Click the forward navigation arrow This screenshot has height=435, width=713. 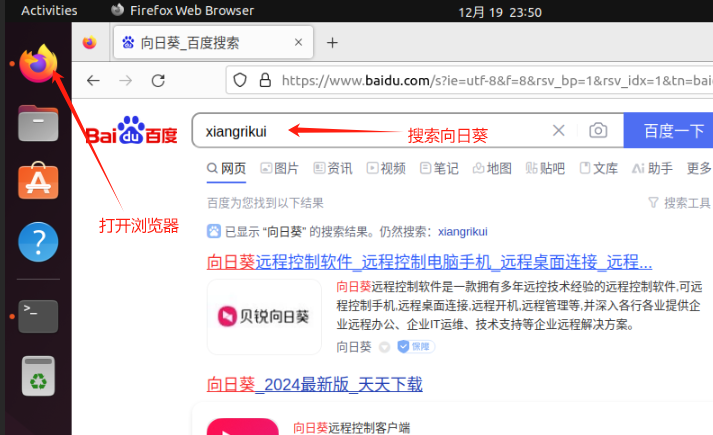click(126, 81)
